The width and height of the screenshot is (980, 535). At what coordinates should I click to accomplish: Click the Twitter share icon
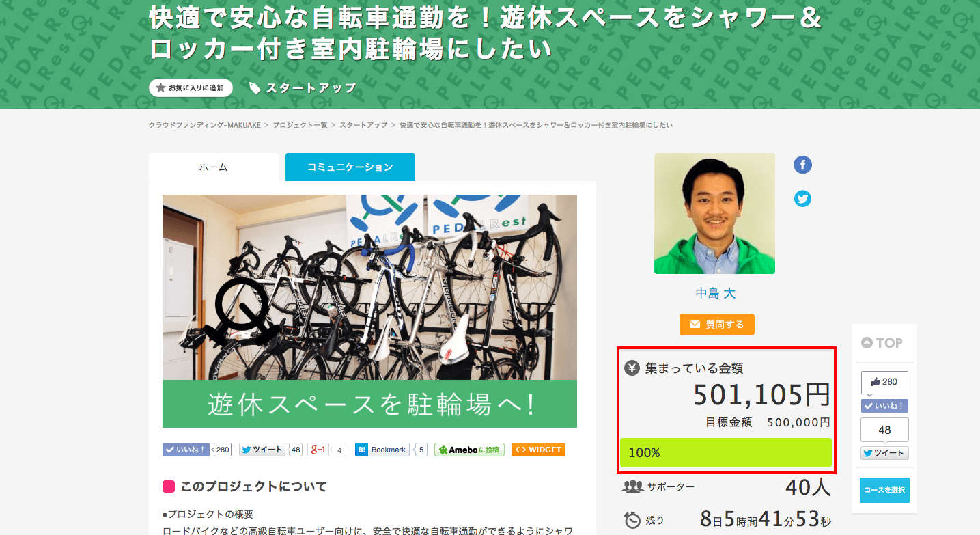click(802, 199)
